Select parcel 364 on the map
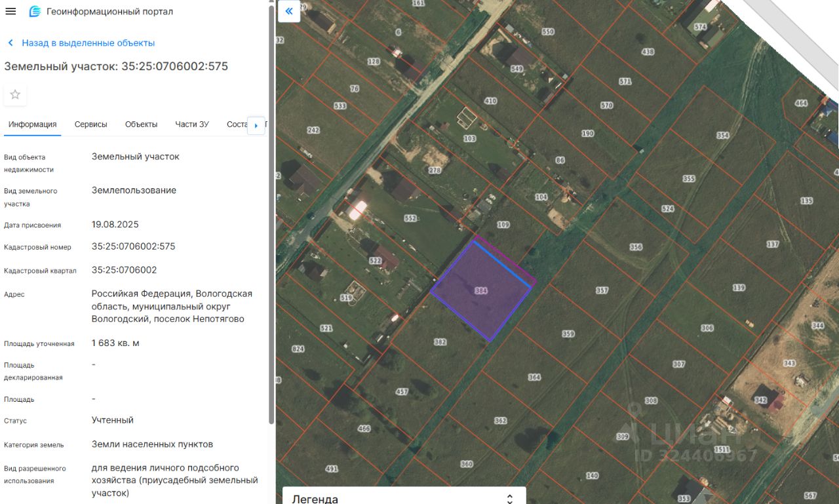 click(534, 377)
